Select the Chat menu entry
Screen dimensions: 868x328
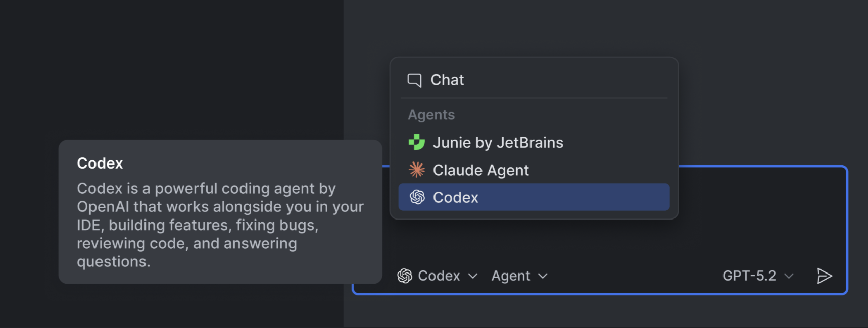tap(447, 80)
